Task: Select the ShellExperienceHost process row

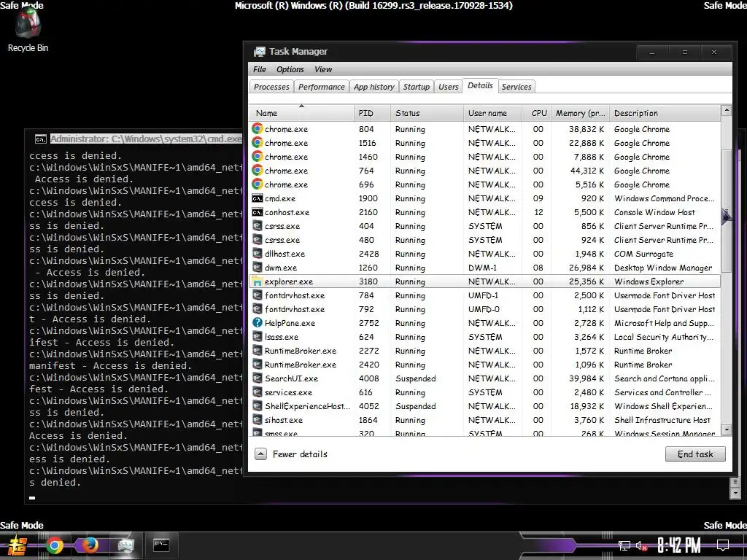Action: (x=484, y=406)
